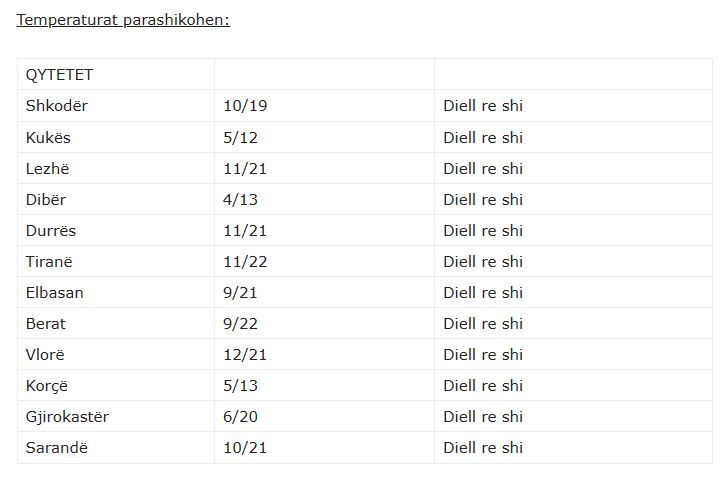This screenshot has height=487, width=727.
Task: Select Gjirokastër's 6/20 temperature cell
Action: 240,416
